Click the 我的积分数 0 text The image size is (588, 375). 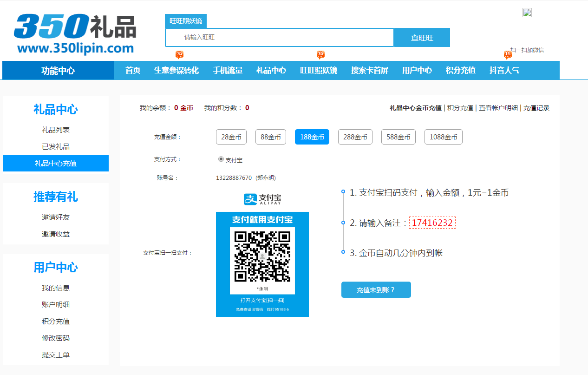point(227,108)
